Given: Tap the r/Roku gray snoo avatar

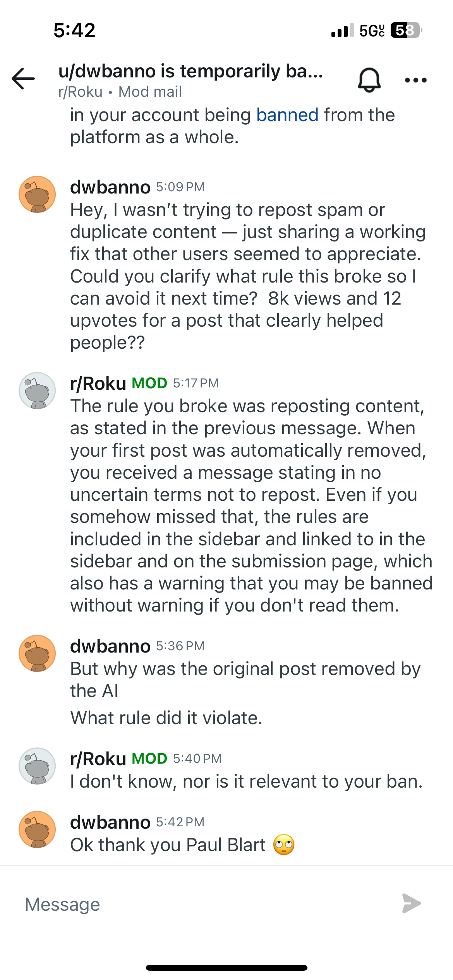Looking at the screenshot, I should click(38, 391).
